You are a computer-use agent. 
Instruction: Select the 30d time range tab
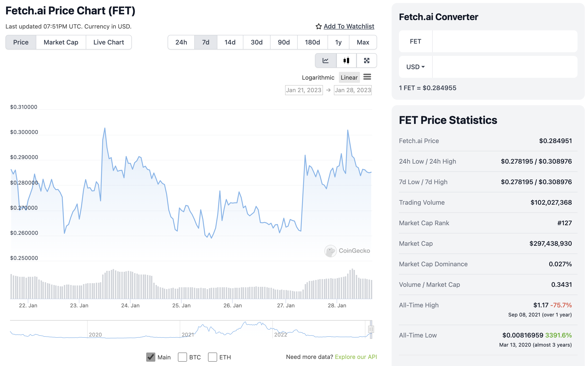pyautogui.click(x=257, y=42)
